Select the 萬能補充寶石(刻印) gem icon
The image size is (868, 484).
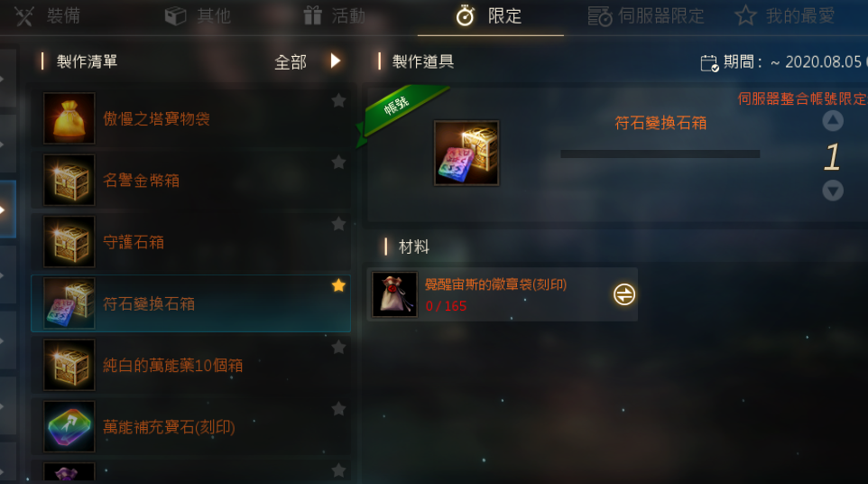pyautogui.click(x=69, y=427)
